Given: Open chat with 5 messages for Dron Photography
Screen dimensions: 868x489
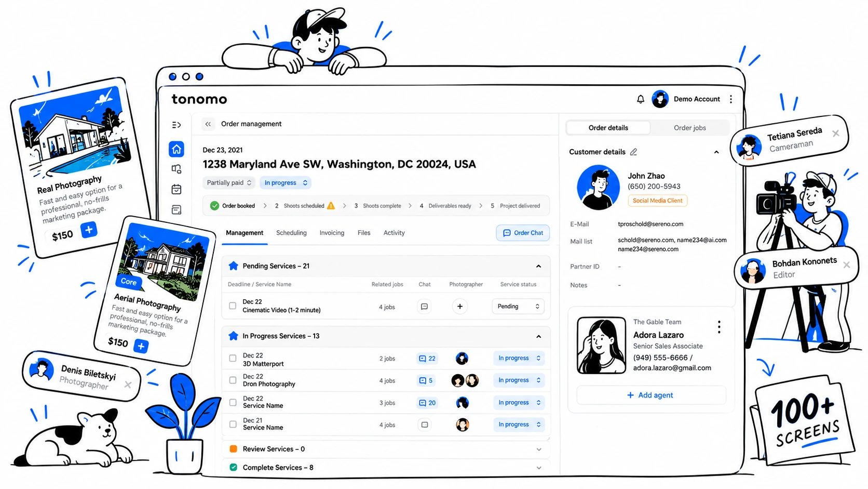Looking at the screenshot, I should (426, 380).
